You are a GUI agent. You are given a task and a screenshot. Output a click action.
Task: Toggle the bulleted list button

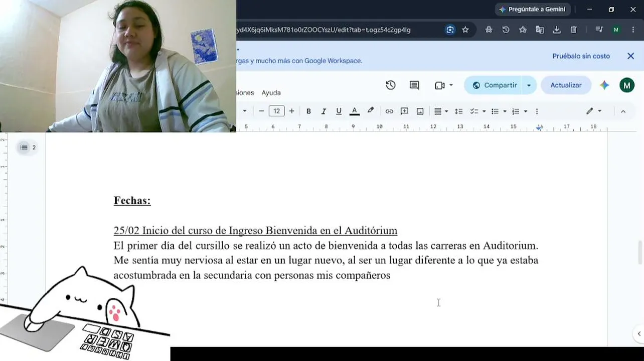pos(495,111)
